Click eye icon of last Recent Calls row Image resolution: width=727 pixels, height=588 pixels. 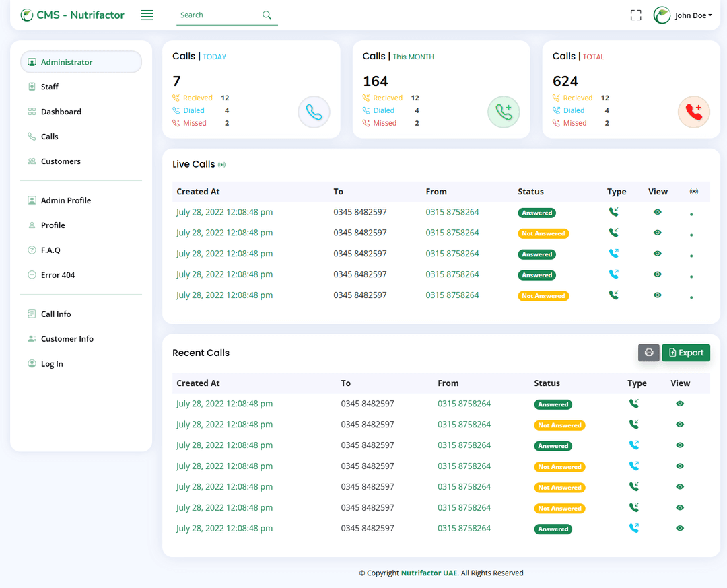pyautogui.click(x=680, y=528)
